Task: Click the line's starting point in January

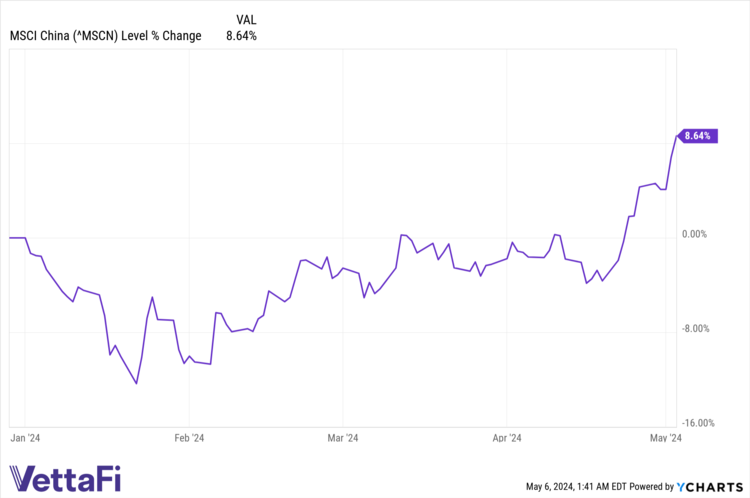Action: pyautogui.click(x=9, y=238)
